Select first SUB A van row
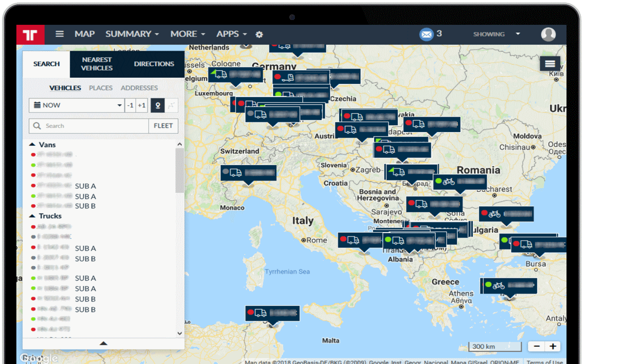 click(64, 186)
